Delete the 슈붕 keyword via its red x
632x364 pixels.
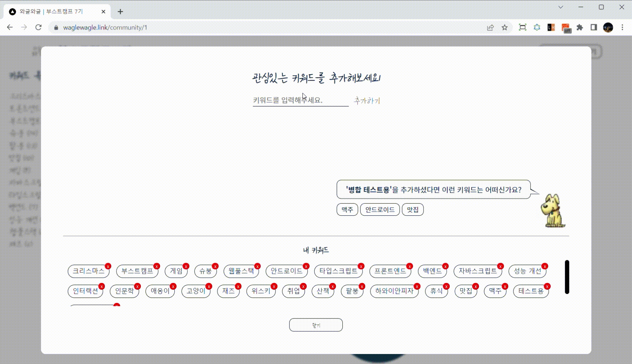215,266
